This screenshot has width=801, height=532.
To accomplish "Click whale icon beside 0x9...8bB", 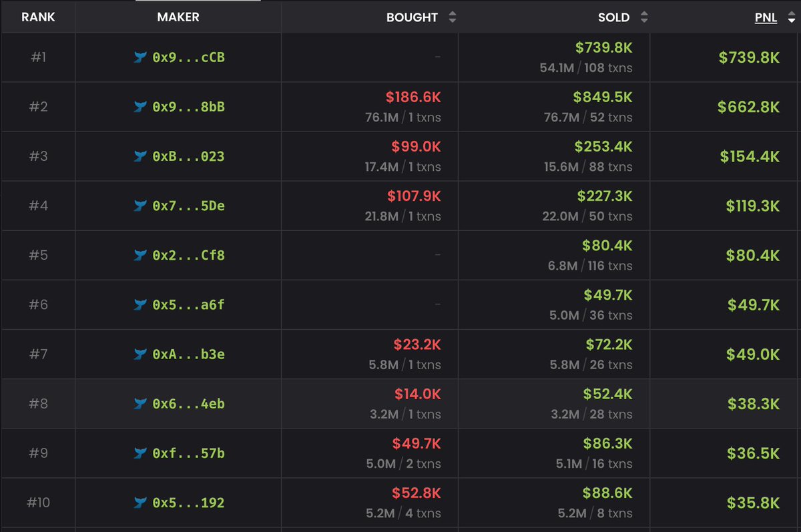I will [x=140, y=107].
